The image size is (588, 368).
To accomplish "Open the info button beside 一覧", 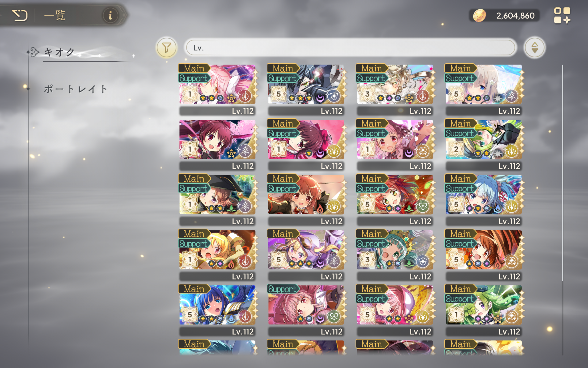I will click(110, 15).
